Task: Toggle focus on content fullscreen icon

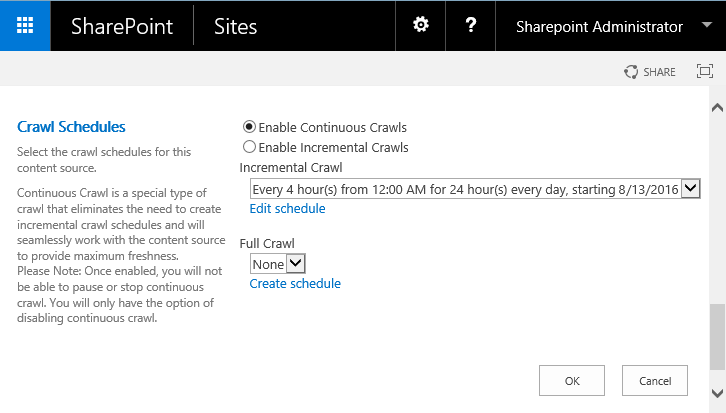Action: pyautogui.click(x=705, y=71)
